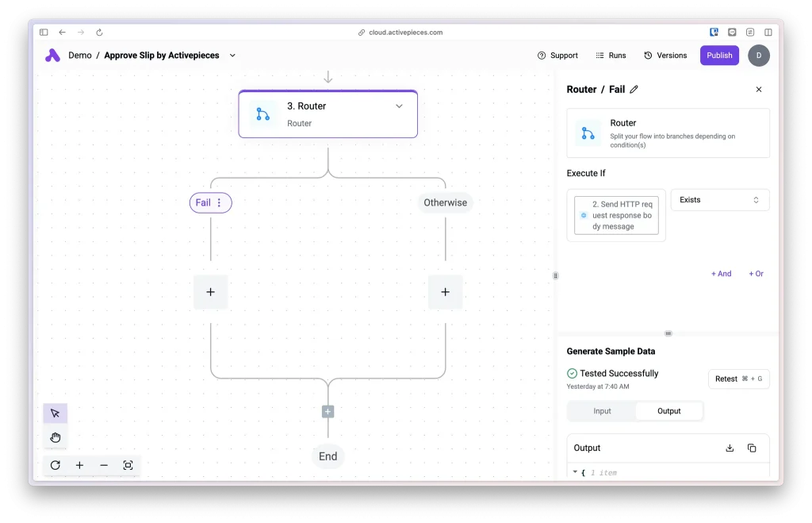
Task: Open the Exists condition dropdown
Action: point(720,200)
